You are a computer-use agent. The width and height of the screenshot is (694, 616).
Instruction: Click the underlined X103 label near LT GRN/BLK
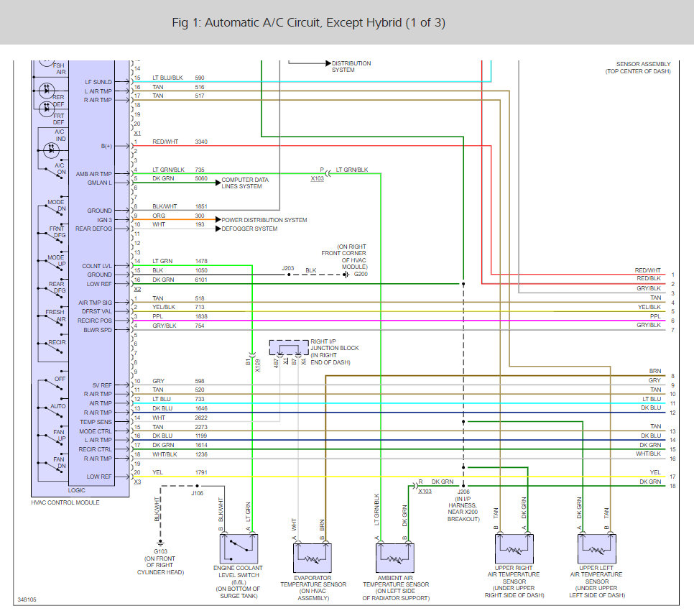pos(317,178)
